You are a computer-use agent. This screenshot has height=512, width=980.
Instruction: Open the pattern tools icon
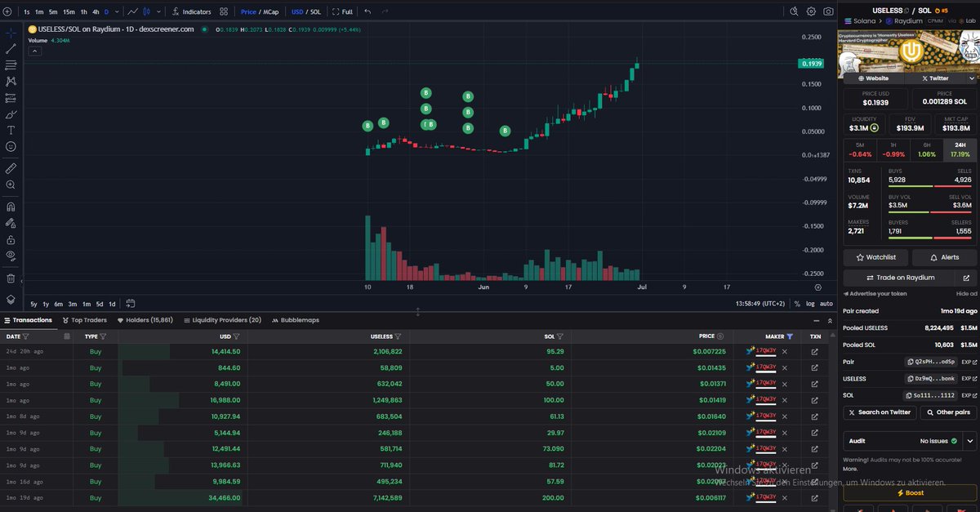pos(11,82)
